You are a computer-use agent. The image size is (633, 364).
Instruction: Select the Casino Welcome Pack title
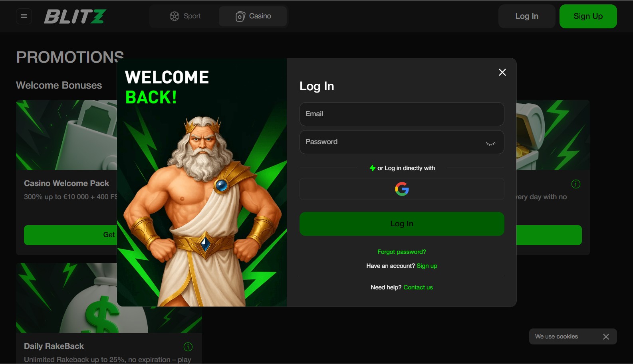[66, 183]
